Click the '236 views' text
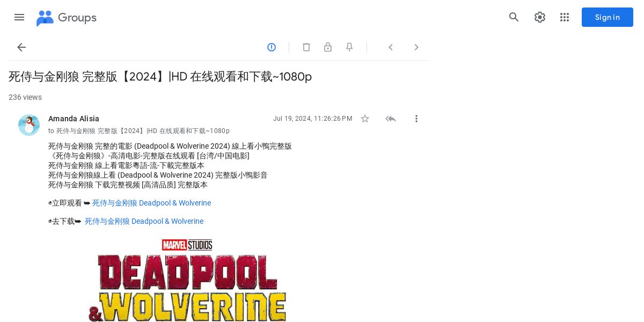The height and width of the screenshot is (322, 644). [25, 97]
